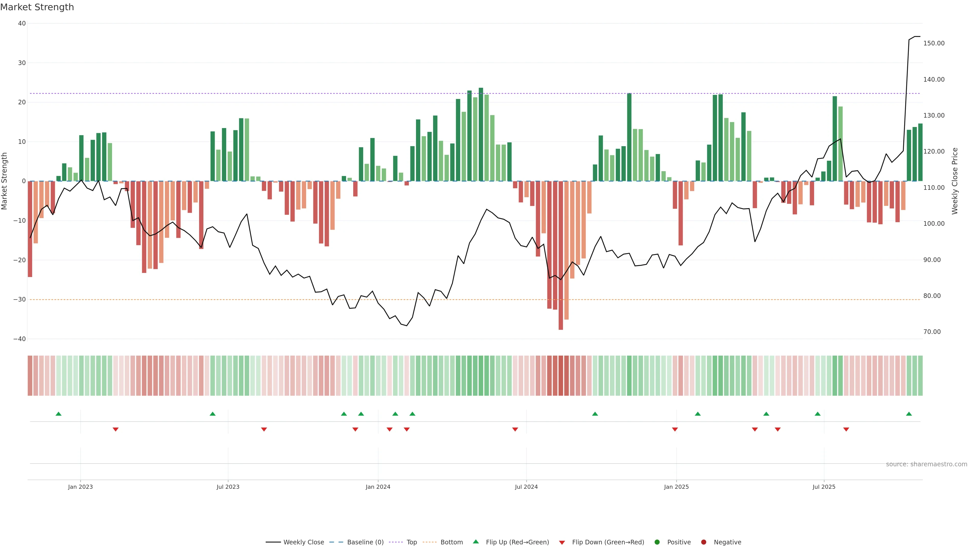Click the Jul 2025 axis label

pyautogui.click(x=824, y=487)
